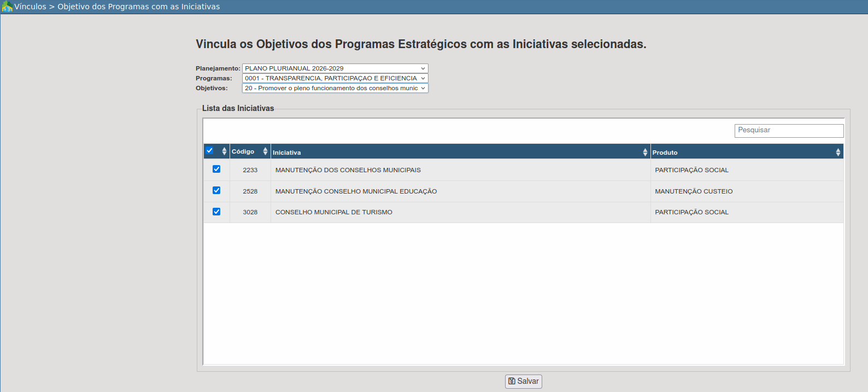Uncheck the checkbox for initiative 2528
Screen dimensions: 868x392
point(216,191)
